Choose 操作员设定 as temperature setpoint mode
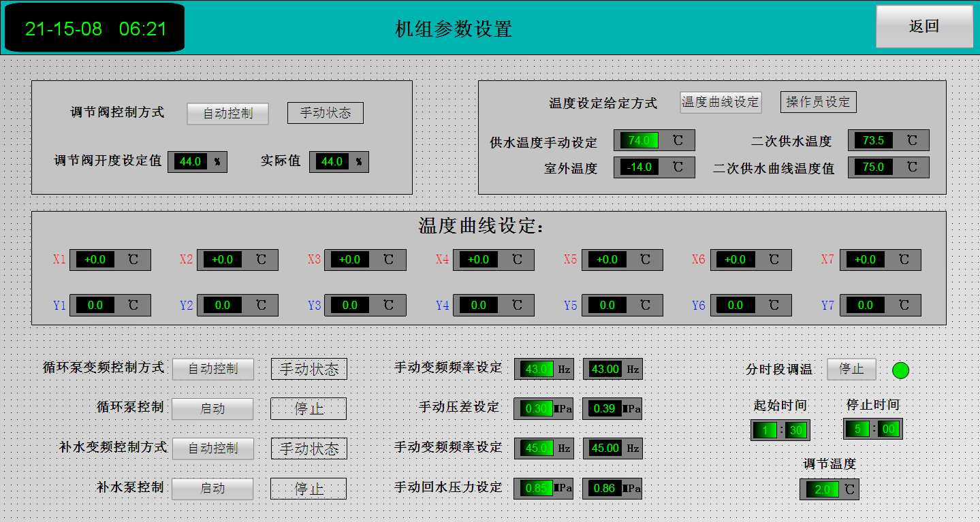Image resolution: width=980 pixels, height=522 pixels. click(x=818, y=102)
